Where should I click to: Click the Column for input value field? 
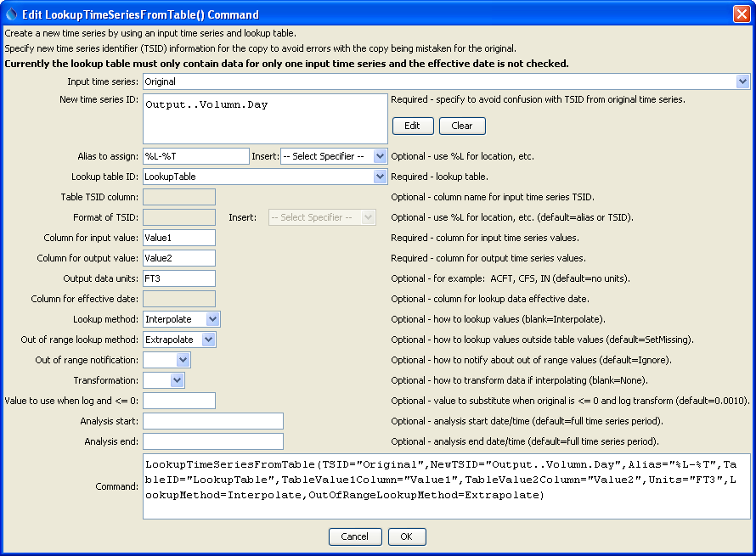click(178, 238)
